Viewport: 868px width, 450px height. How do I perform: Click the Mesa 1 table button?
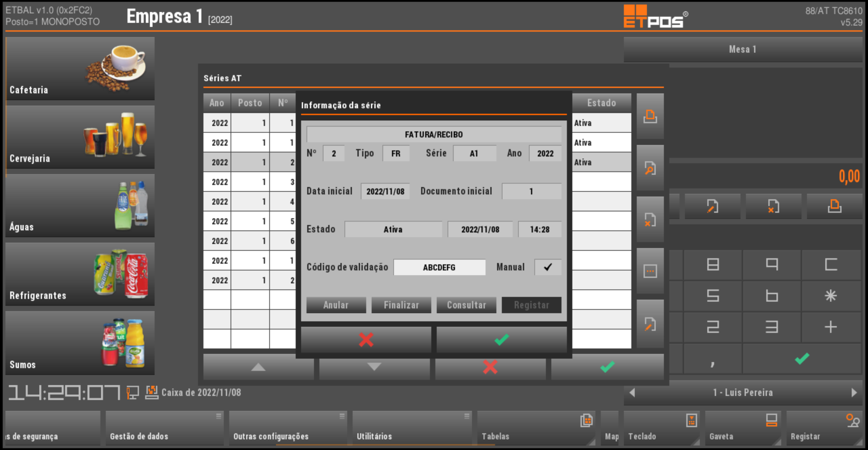coord(743,49)
